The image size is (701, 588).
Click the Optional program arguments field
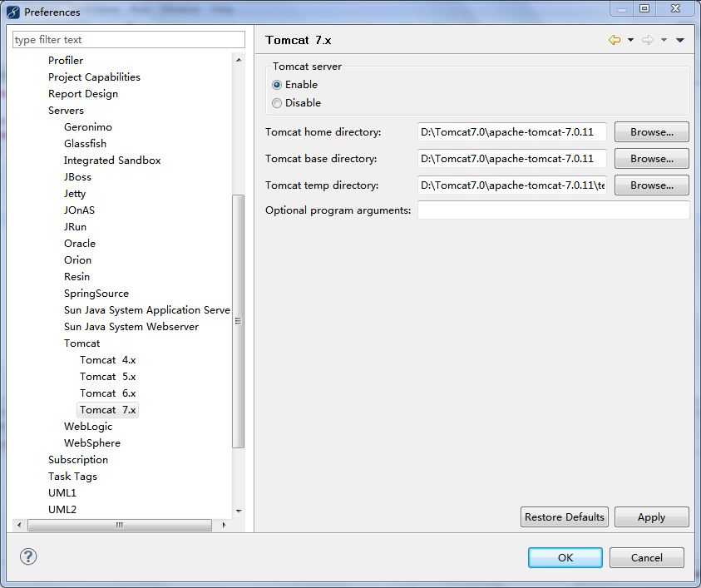pyautogui.click(x=554, y=210)
